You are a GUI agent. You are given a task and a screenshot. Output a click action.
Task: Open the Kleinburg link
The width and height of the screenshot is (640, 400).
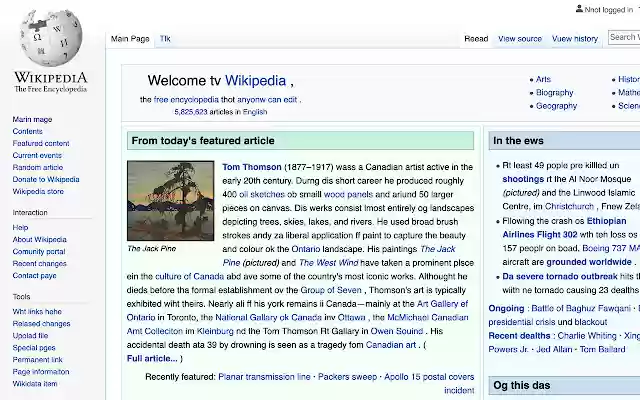click(215, 331)
